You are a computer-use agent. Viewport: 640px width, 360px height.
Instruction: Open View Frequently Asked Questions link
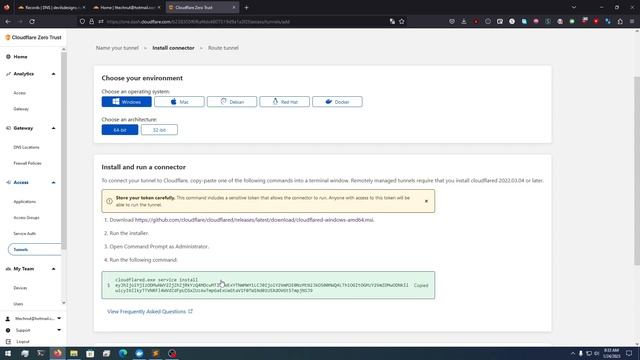coord(150,311)
